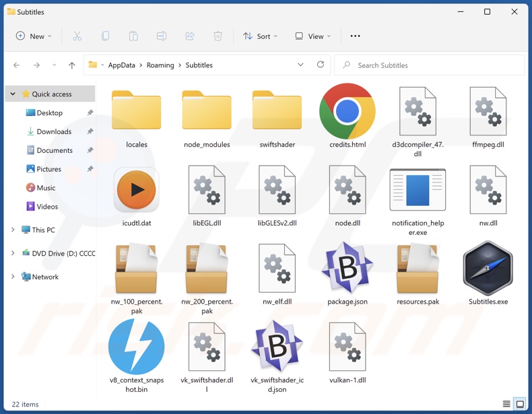Click AppData in the address path
Screen dimensions: 532x414
click(x=121, y=65)
